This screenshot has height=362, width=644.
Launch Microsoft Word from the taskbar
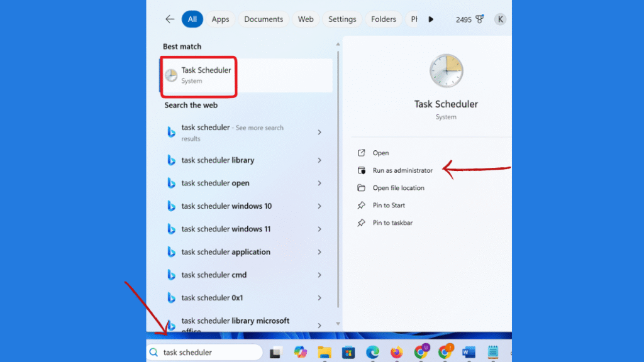[469, 352]
